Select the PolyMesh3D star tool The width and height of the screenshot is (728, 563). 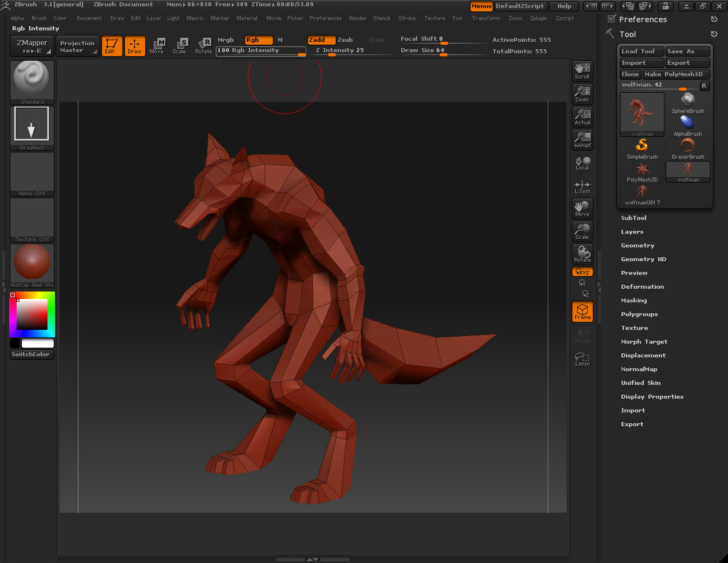coord(642,171)
